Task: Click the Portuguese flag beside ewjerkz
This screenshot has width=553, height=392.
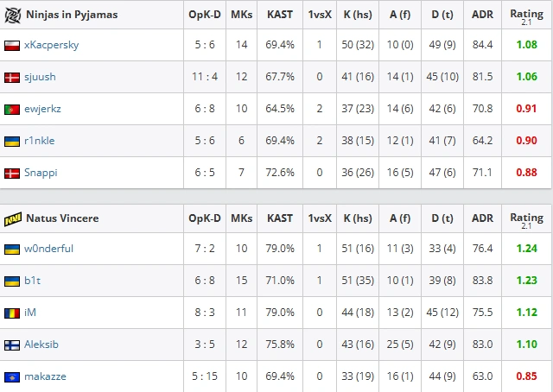Action: pos(12,110)
